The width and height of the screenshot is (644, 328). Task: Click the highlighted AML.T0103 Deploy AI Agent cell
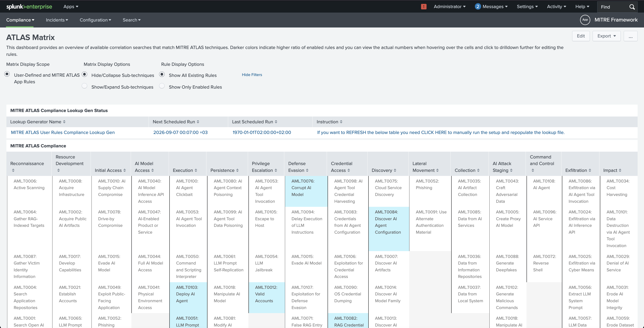(x=188, y=298)
